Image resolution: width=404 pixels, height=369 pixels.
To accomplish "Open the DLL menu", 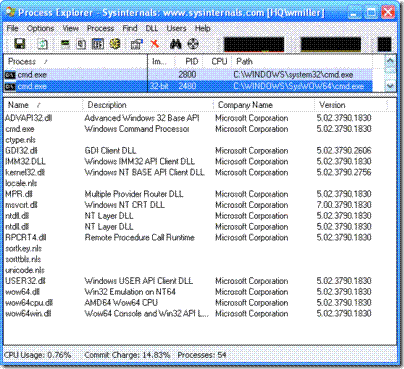I will pos(152,28).
